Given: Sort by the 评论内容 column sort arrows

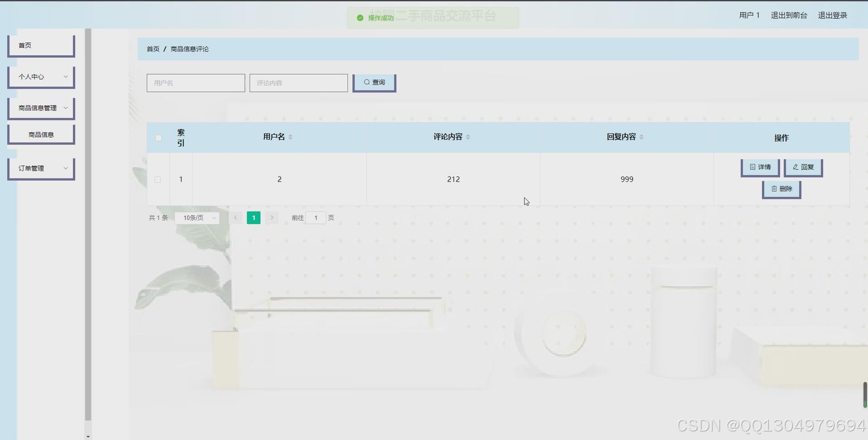Looking at the screenshot, I should (468, 137).
